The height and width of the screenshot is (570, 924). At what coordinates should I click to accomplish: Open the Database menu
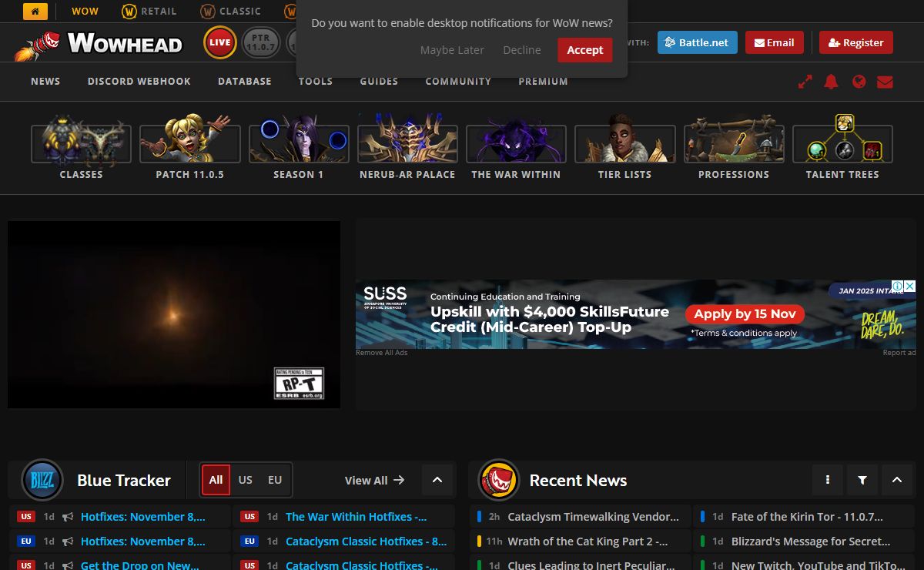pos(245,82)
